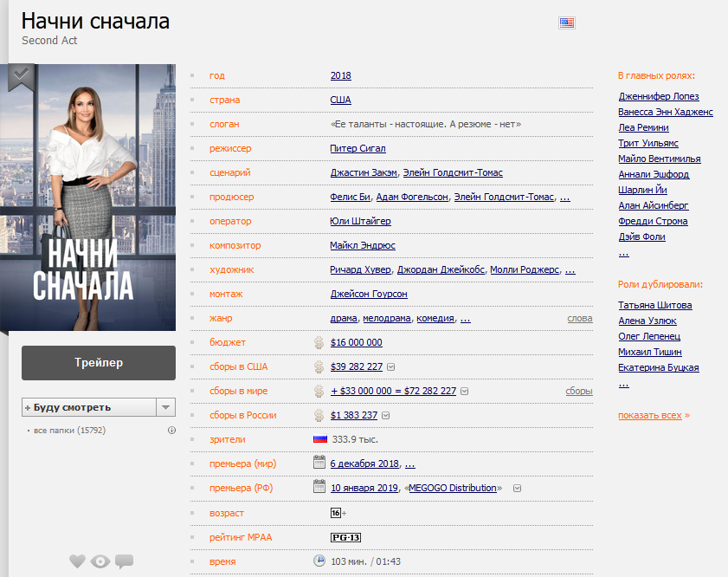
Task: Click the calendar icon for премьера (РФ)
Action: point(319,486)
